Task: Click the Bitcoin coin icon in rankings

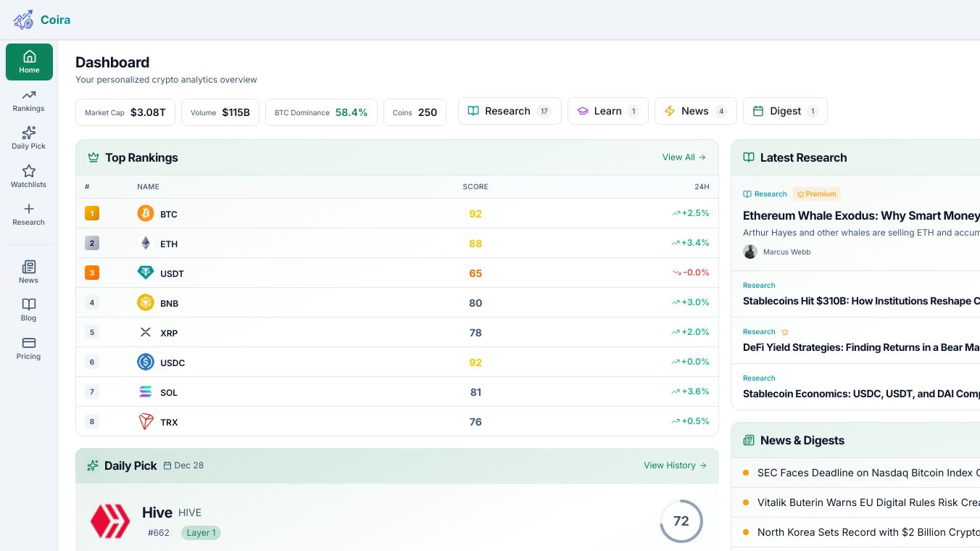Action: tap(146, 213)
